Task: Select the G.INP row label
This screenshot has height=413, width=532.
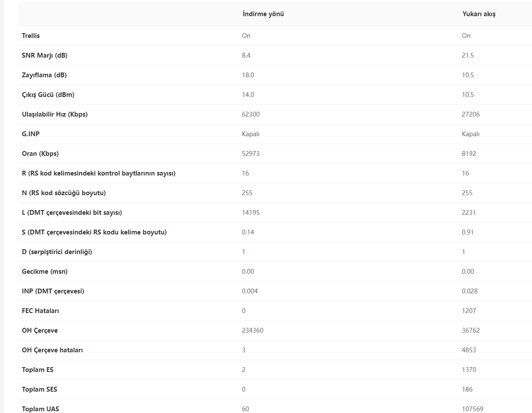Action: tap(31, 134)
